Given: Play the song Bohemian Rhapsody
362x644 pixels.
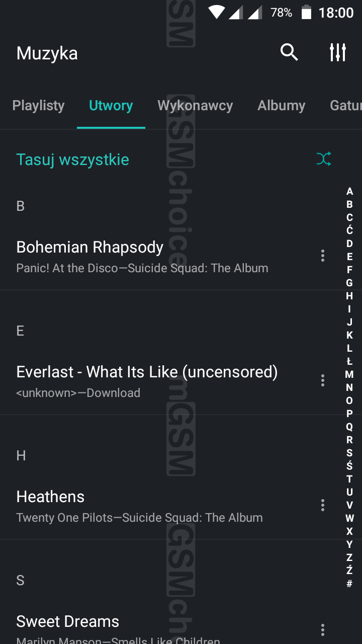Looking at the screenshot, I should pos(90,248).
